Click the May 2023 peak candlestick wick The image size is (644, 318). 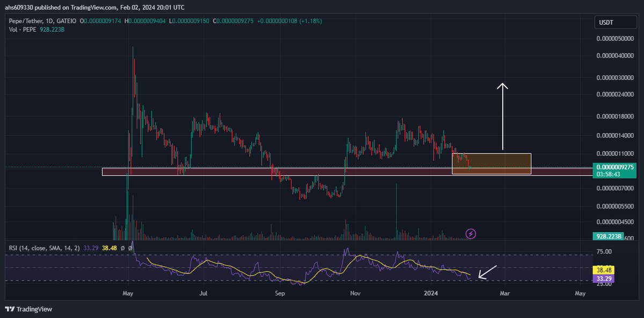click(x=133, y=53)
